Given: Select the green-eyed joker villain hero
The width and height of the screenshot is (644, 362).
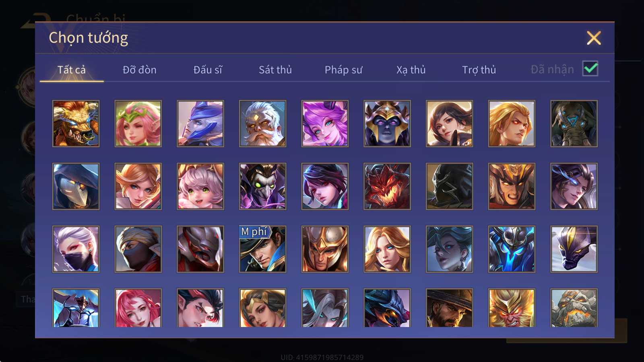Looking at the screenshot, I should coord(263,186).
